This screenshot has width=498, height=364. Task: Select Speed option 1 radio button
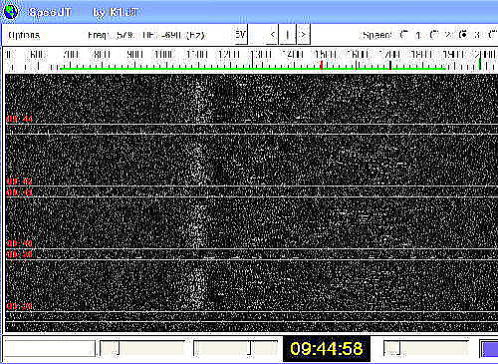(x=404, y=34)
